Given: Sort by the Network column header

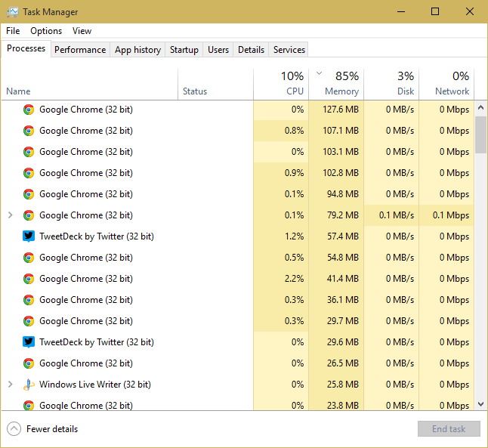Looking at the screenshot, I should pyautogui.click(x=446, y=85).
